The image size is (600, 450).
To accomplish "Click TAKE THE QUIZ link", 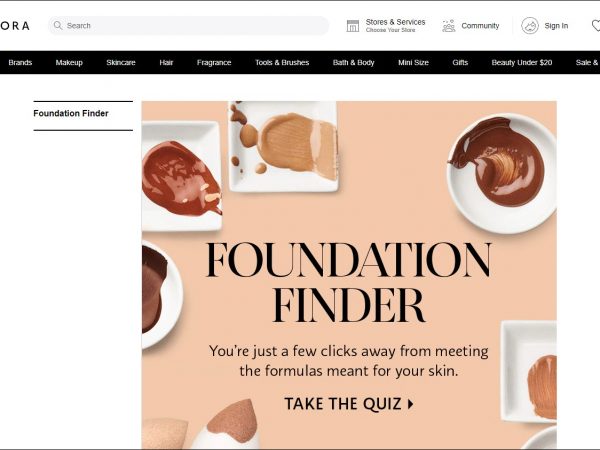I will coord(349,404).
